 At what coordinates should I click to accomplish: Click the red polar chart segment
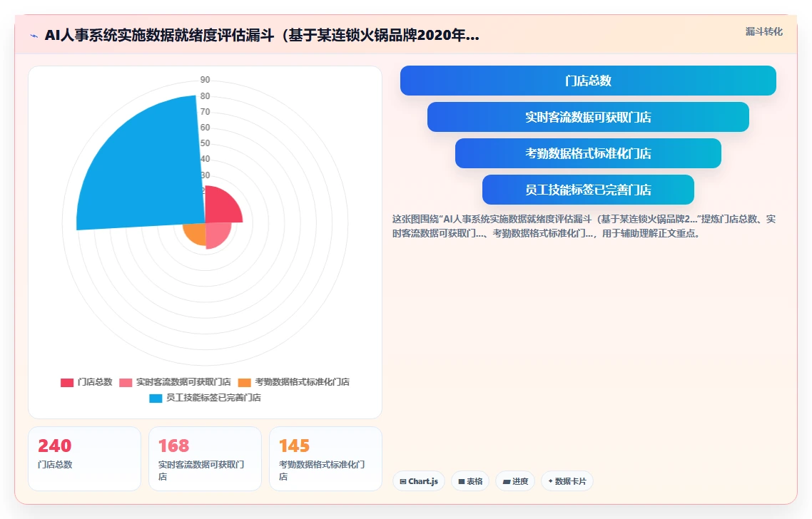pyautogui.click(x=222, y=207)
